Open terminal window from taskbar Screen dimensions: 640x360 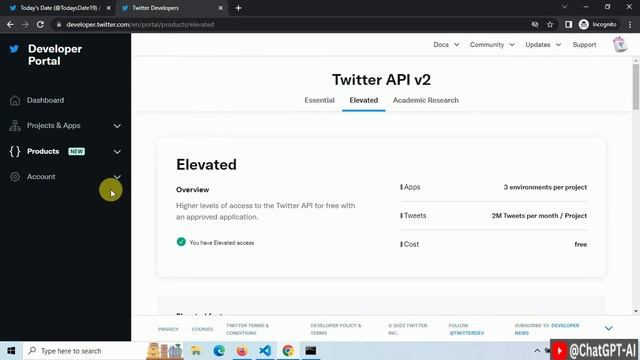311,351
